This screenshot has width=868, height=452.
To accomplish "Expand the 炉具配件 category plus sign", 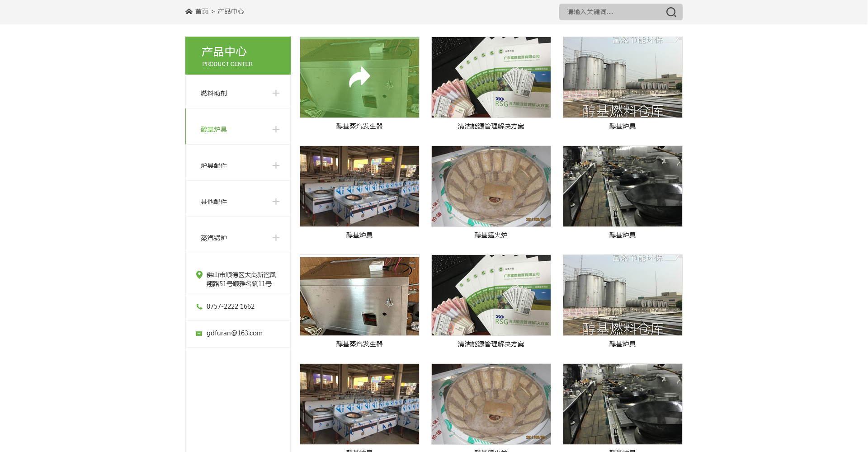I will tap(276, 165).
